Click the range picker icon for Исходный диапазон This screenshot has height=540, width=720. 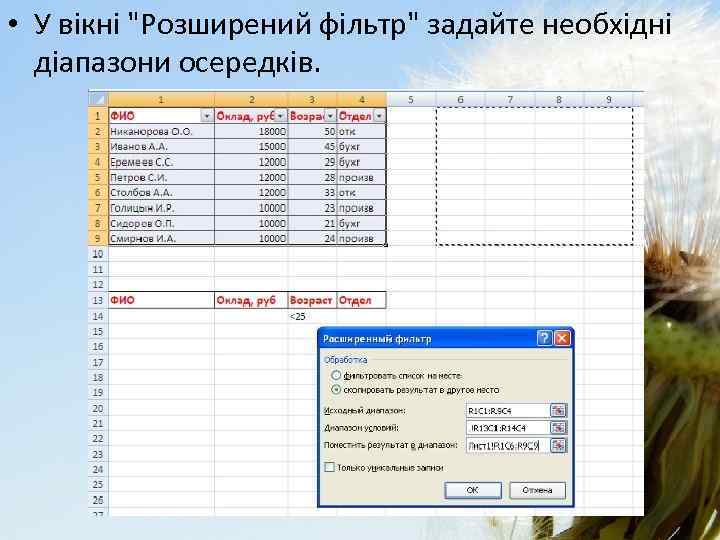(x=558, y=411)
